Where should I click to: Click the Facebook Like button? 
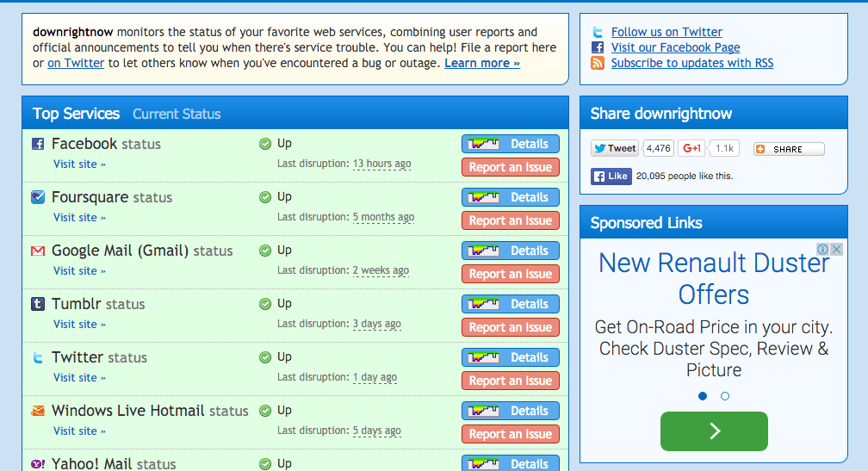click(x=611, y=177)
